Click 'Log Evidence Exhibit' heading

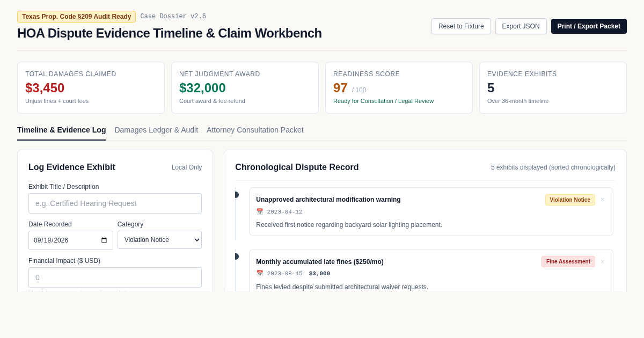point(72,167)
